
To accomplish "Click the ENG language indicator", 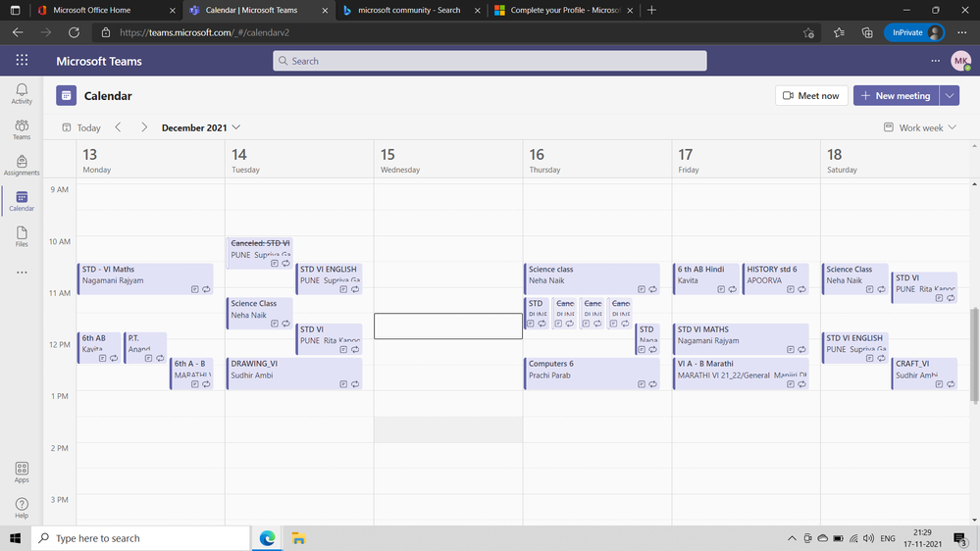I will point(888,538).
